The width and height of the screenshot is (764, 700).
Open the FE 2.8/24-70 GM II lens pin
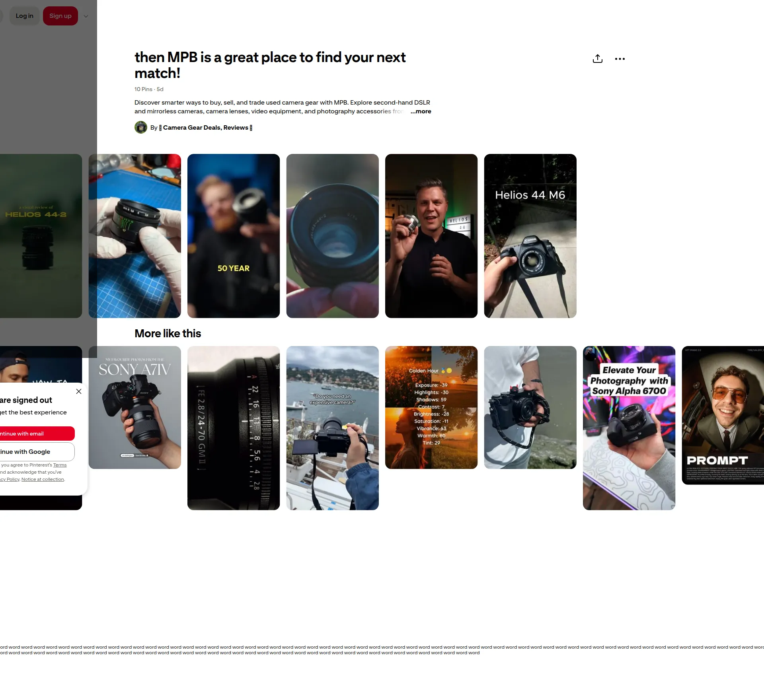(234, 428)
